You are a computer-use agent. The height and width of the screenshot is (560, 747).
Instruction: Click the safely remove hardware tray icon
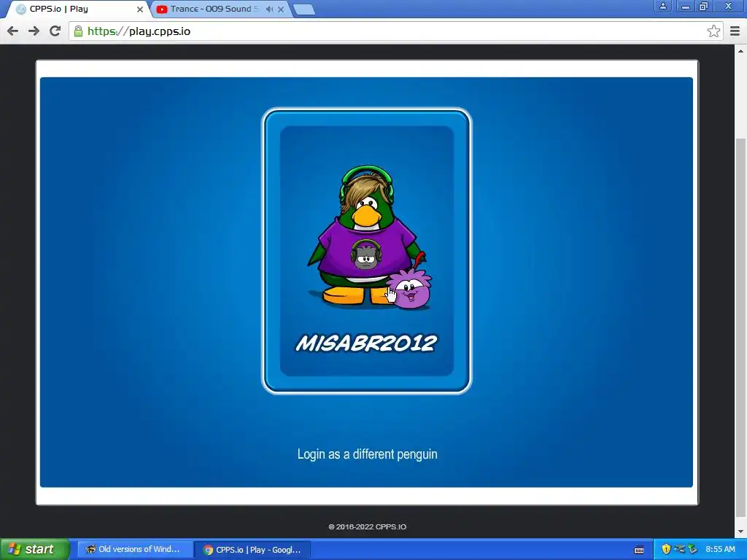[693, 550]
